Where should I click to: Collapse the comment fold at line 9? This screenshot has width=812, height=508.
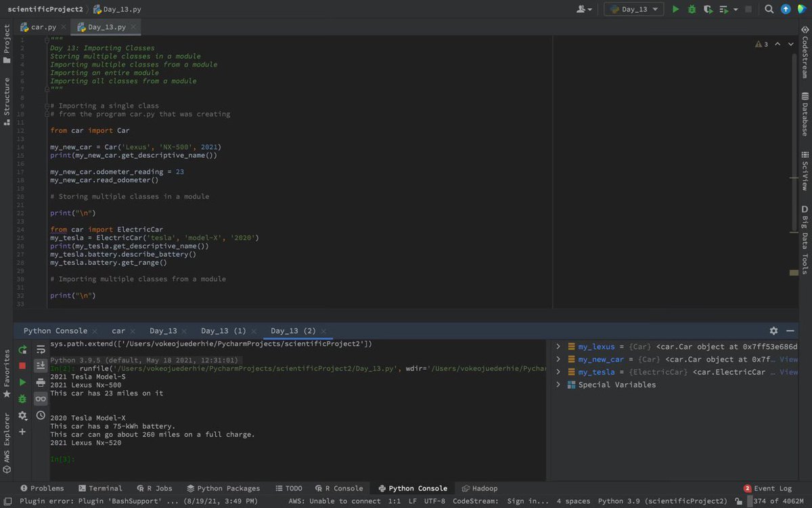47,106
